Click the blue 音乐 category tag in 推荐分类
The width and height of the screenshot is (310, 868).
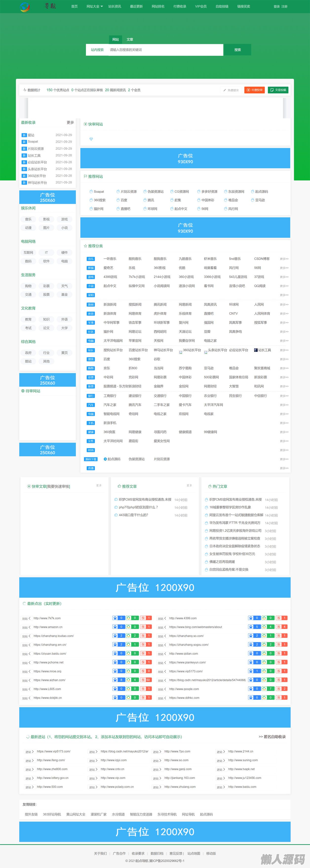(91, 259)
